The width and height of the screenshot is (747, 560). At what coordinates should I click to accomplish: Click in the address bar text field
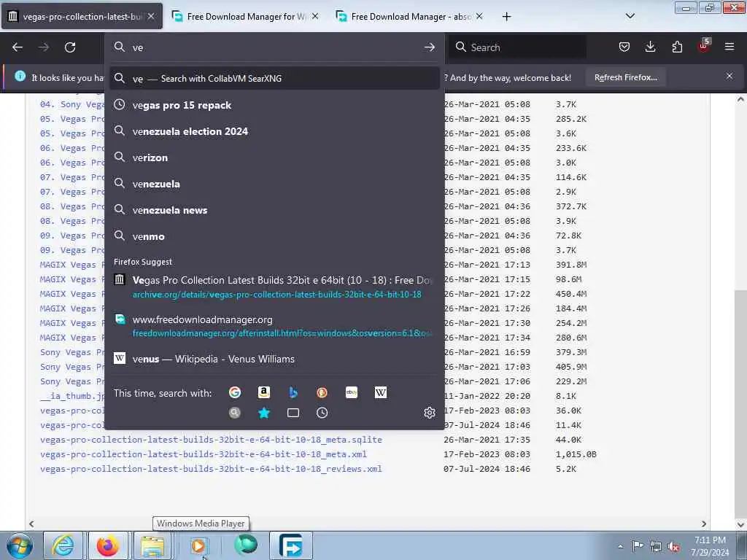(274, 47)
